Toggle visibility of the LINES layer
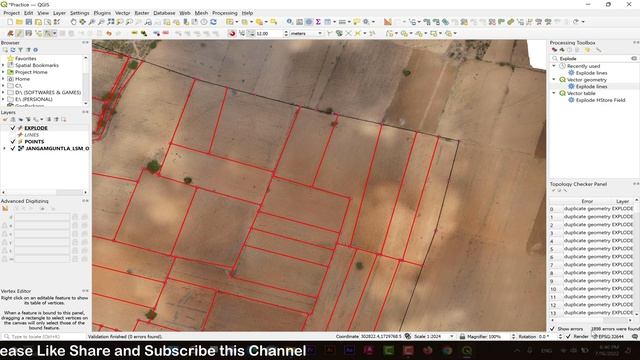 click(13, 135)
